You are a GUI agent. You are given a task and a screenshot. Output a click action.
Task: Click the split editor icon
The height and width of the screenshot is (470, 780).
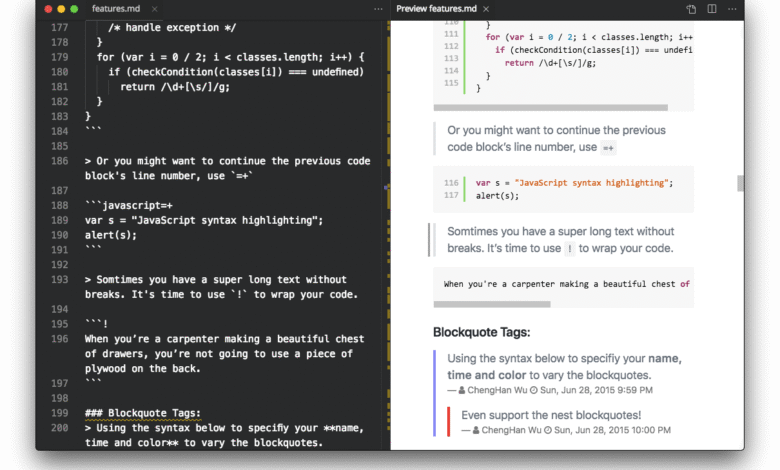point(712,9)
